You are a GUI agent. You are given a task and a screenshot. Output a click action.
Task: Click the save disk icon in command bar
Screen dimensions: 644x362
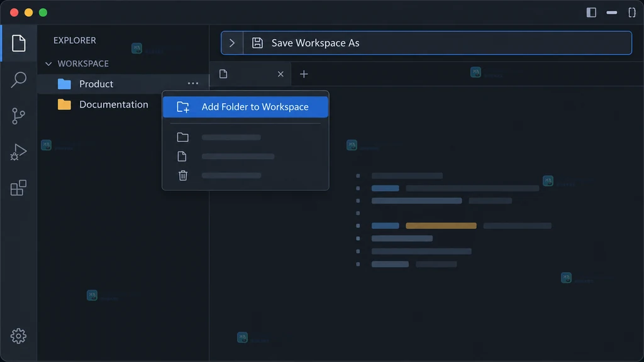point(257,43)
